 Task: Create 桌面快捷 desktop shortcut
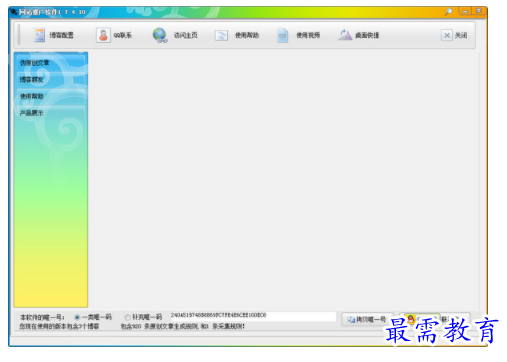tap(358, 35)
